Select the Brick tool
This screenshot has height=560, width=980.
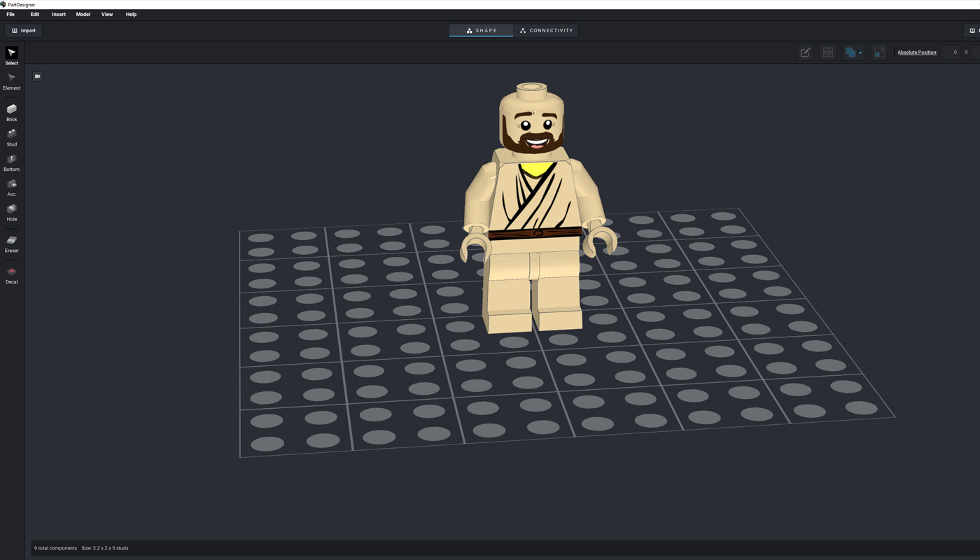click(x=12, y=112)
